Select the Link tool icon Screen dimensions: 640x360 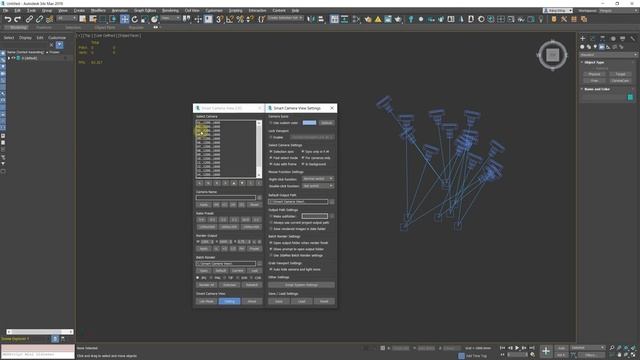29,19
